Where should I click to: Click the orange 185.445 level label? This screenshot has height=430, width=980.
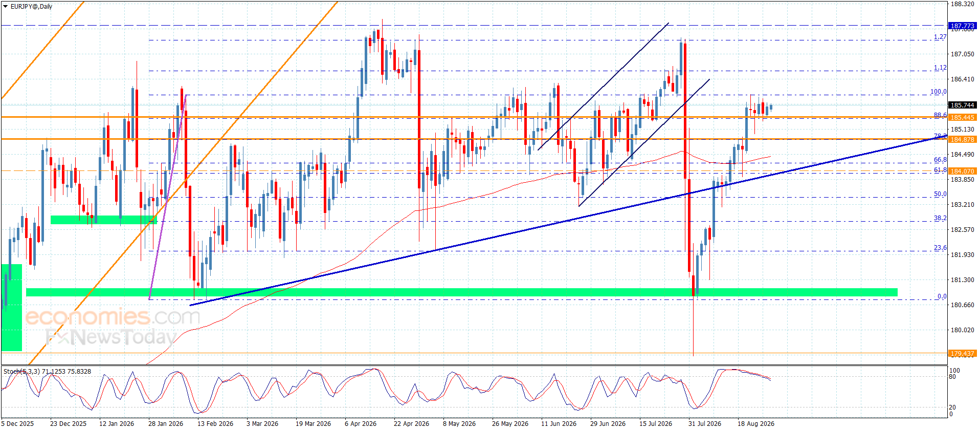(x=962, y=117)
